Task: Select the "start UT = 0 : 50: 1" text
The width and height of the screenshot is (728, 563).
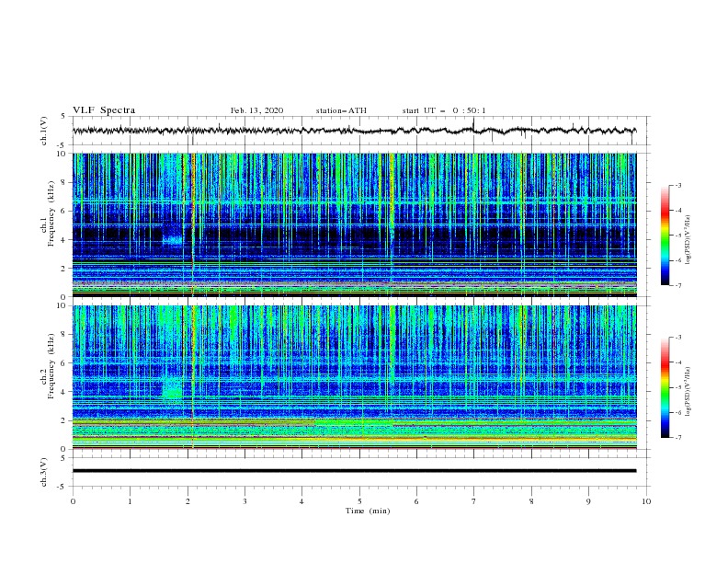Action: [x=444, y=110]
